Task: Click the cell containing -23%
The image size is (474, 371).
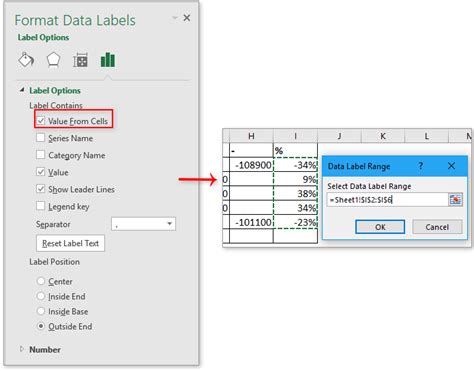Action: click(x=295, y=222)
